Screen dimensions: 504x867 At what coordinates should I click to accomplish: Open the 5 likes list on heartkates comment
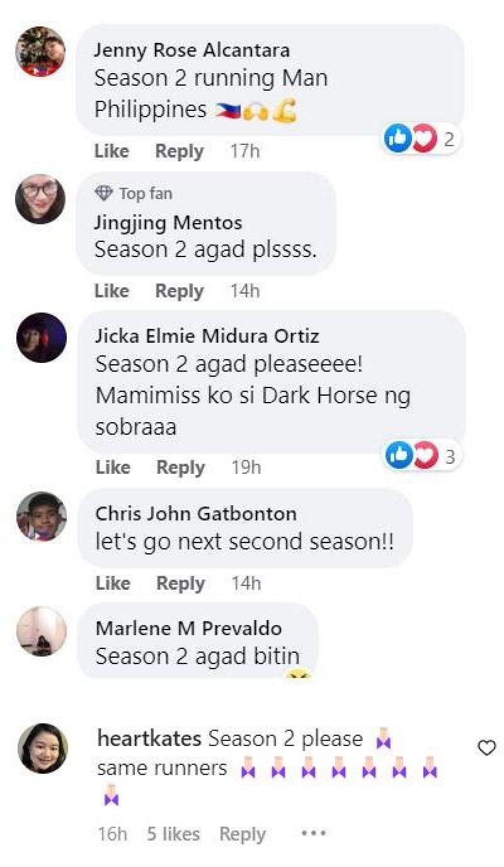click(173, 834)
